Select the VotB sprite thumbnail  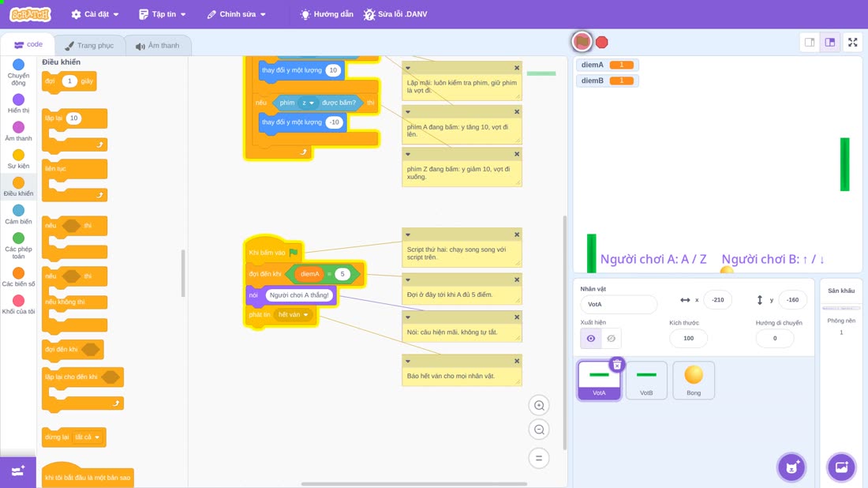click(x=646, y=380)
